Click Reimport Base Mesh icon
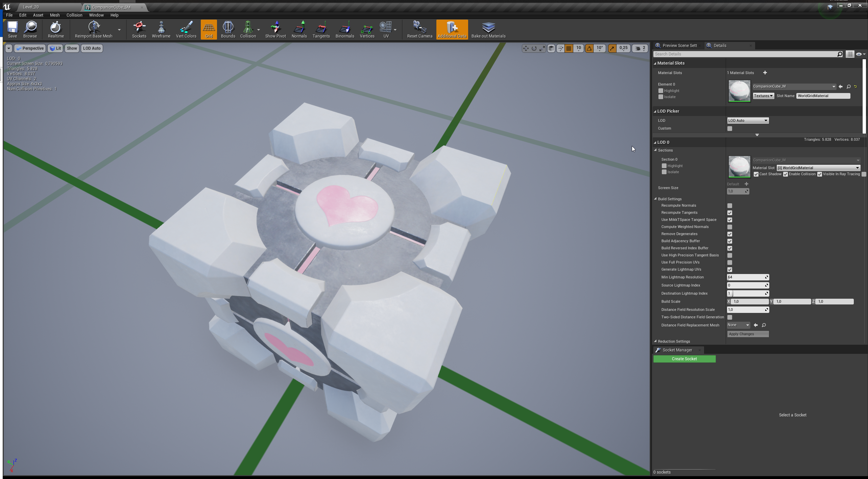The image size is (868, 479). click(94, 29)
